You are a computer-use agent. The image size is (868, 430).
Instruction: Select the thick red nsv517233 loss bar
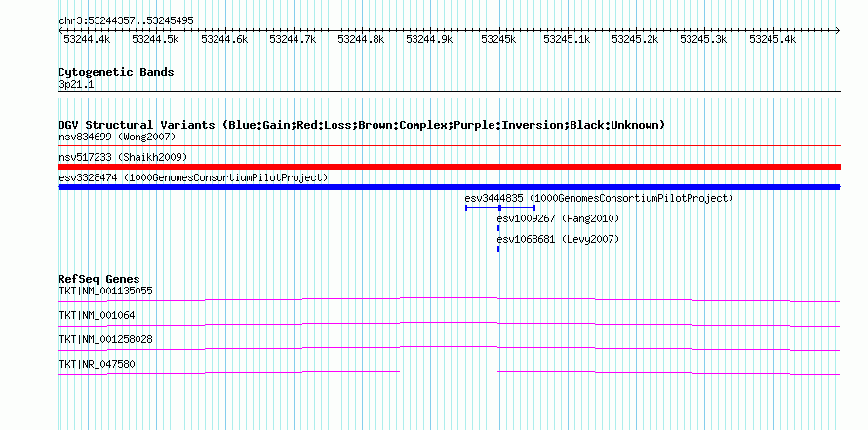(x=449, y=167)
